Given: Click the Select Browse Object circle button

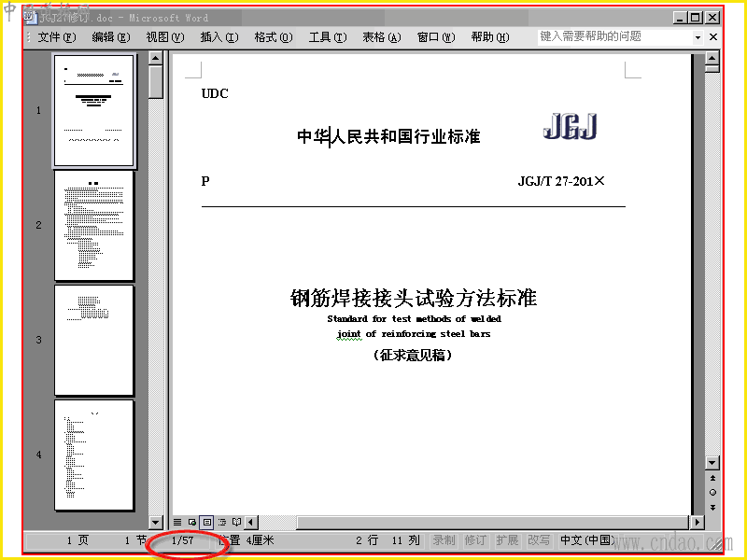Looking at the screenshot, I should click(x=712, y=493).
